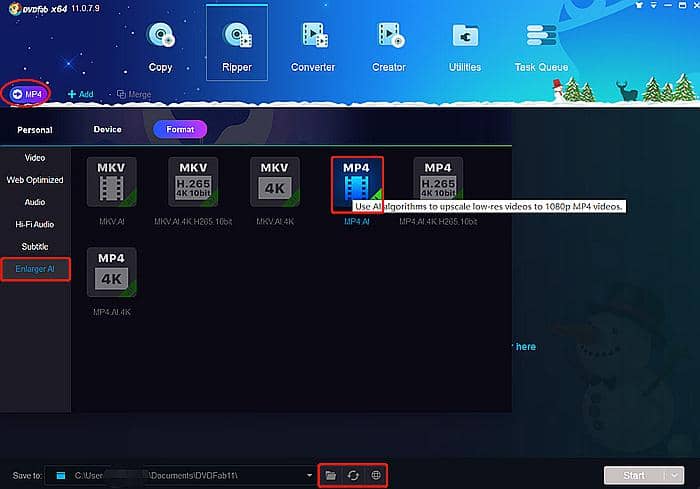
Task: Open the Converter module
Action: point(313,47)
